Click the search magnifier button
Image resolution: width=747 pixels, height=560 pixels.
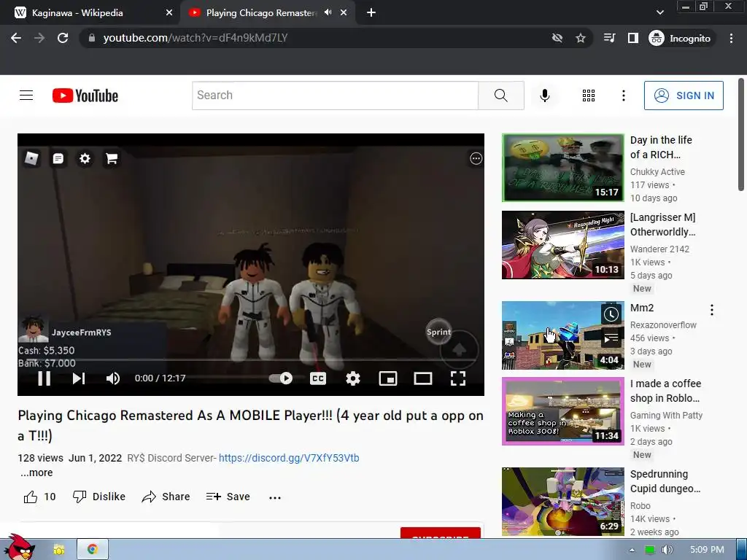(500, 96)
